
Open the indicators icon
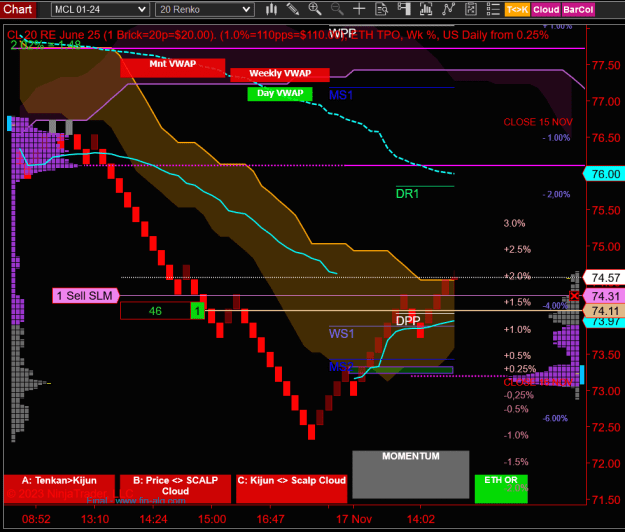click(x=448, y=9)
